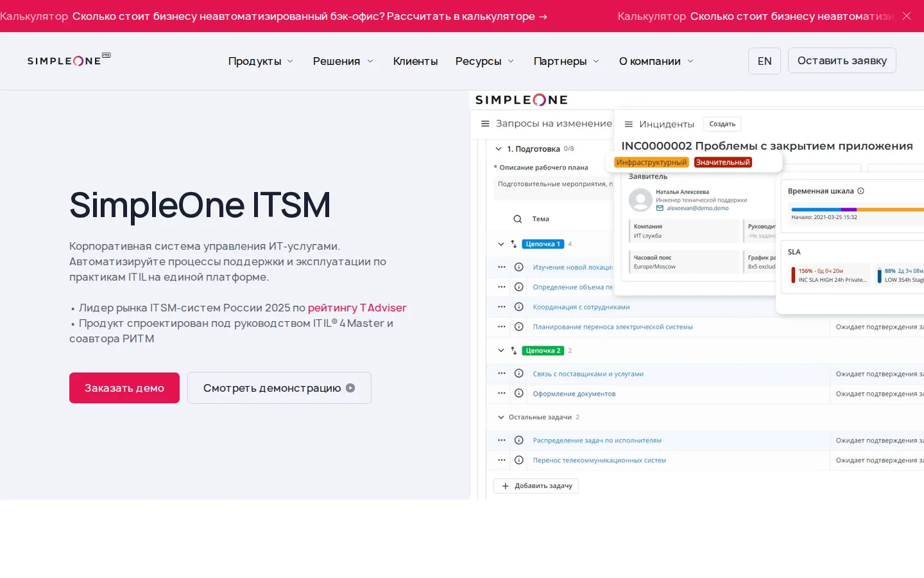This screenshot has height=578, width=924.
Task: Open the ellipsis menu for 'Определение объема'
Action: (502, 287)
